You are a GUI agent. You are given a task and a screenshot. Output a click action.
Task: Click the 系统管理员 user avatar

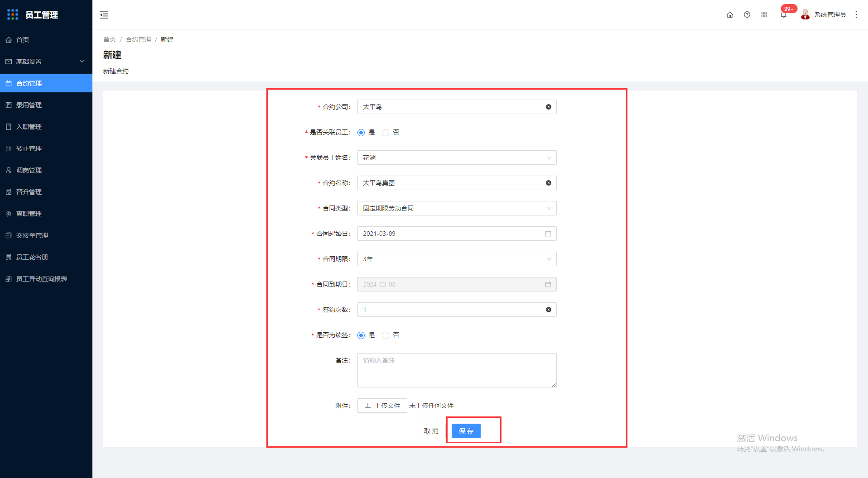[805, 14]
